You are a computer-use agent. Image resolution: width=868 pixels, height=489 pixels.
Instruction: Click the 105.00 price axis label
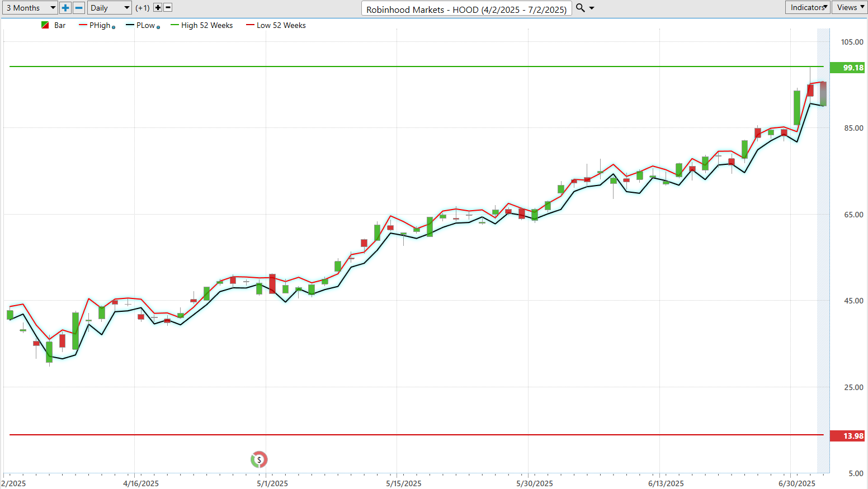click(x=852, y=42)
